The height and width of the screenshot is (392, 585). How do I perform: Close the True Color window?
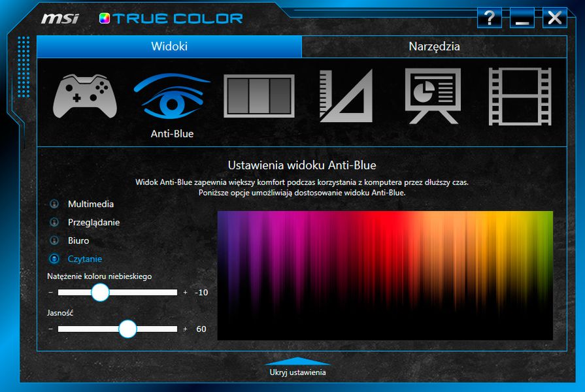[555, 18]
